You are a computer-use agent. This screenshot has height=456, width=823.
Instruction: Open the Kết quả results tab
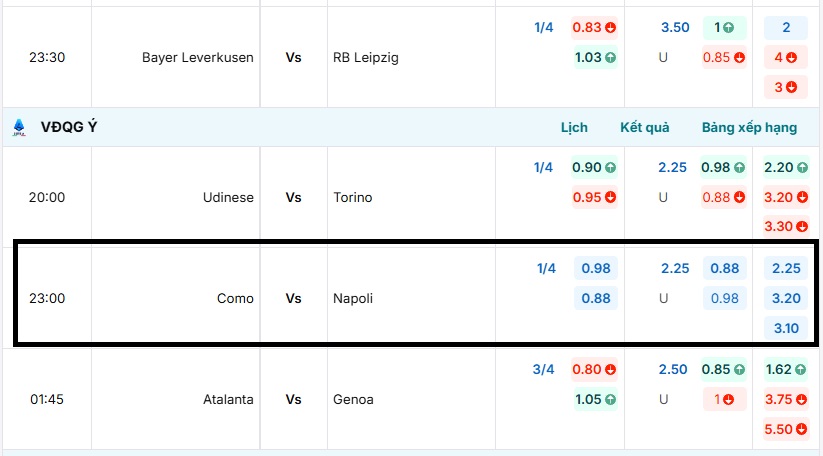tap(645, 128)
